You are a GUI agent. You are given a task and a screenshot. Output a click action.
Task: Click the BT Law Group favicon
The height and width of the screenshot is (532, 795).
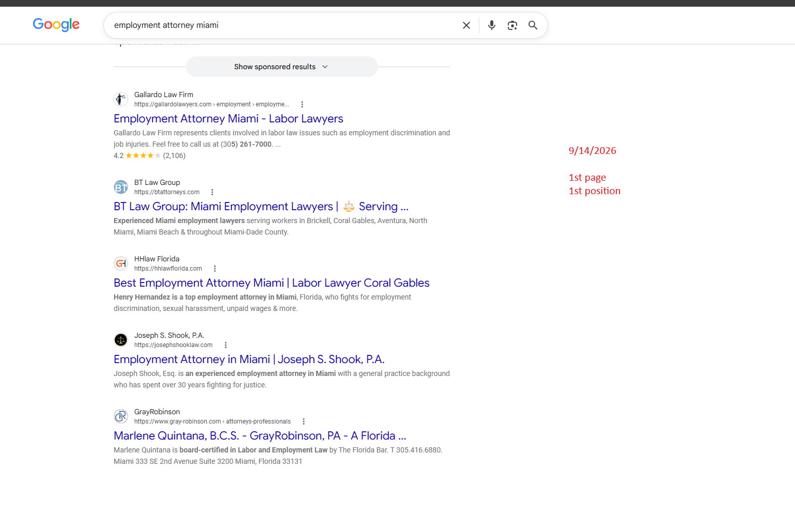click(121, 186)
